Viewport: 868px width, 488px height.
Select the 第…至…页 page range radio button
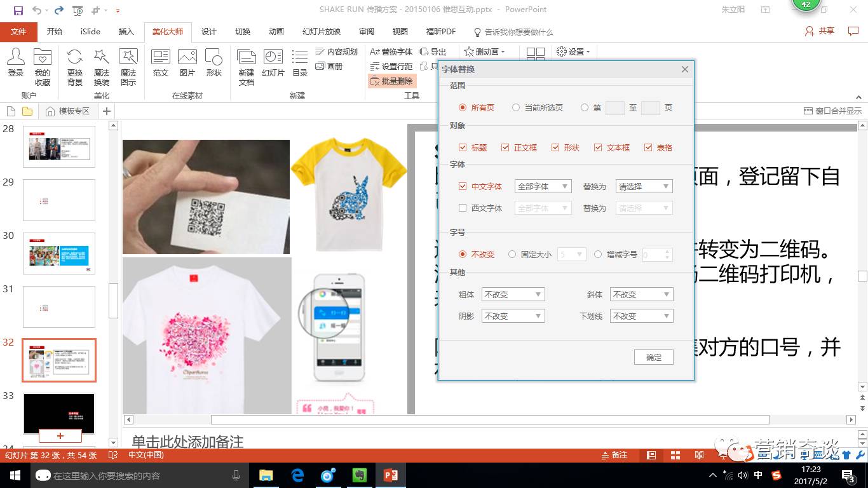585,108
